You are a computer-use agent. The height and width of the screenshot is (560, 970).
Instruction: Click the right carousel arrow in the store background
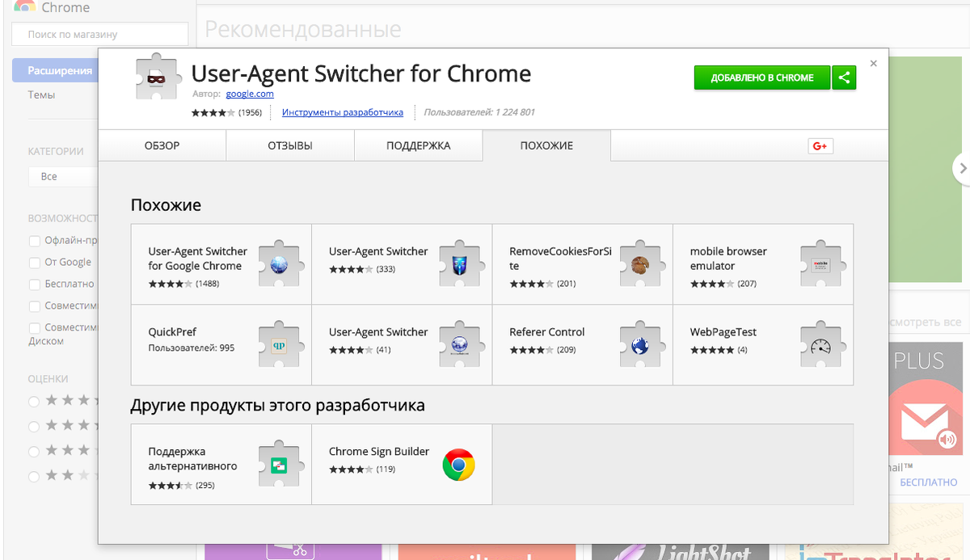coord(961,168)
